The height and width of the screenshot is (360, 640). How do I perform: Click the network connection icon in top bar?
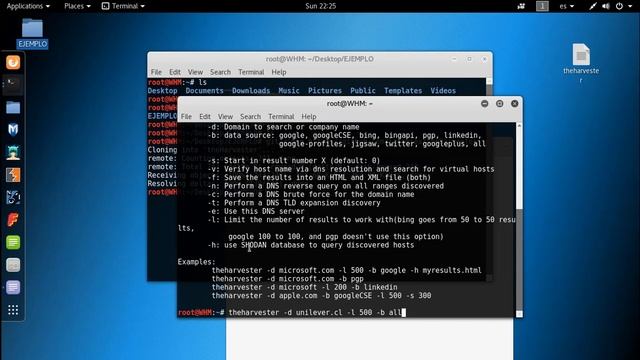click(x=593, y=6)
